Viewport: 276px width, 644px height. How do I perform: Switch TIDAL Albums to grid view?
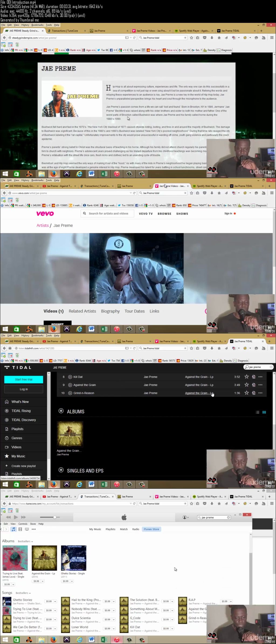(264, 412)
